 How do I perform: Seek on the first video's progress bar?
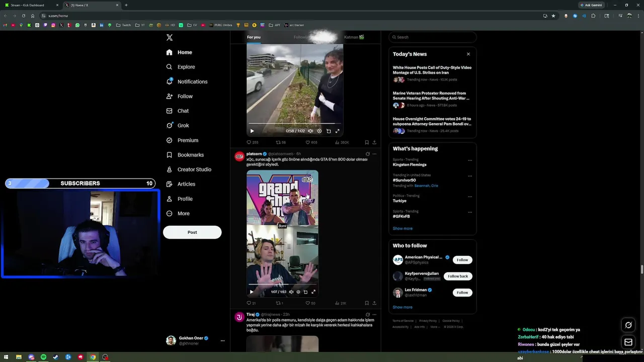(x=295, y=123)
